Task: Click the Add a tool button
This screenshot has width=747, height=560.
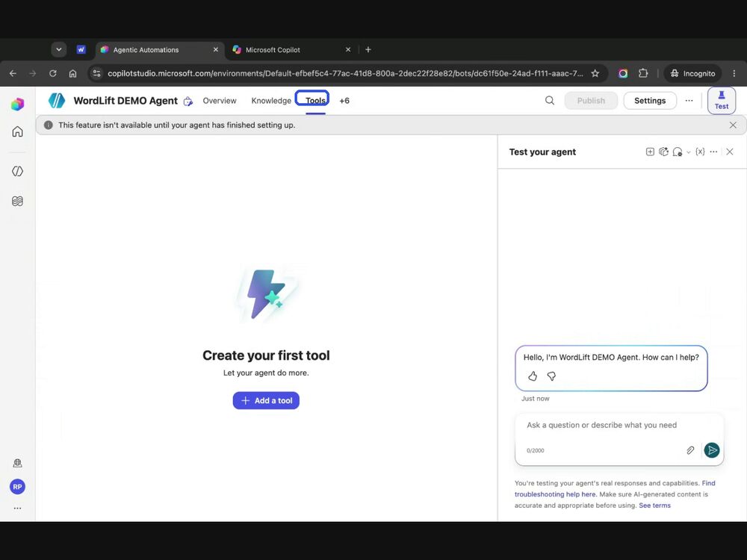Action: click(266, 400)
